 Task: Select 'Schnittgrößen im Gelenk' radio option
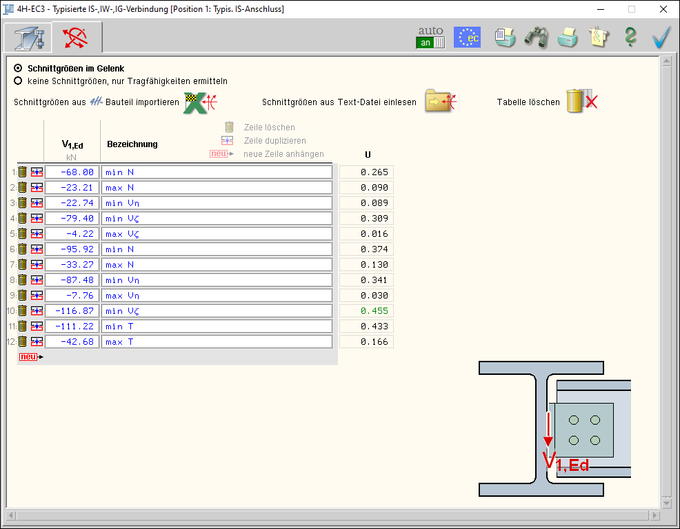(18, 67)
